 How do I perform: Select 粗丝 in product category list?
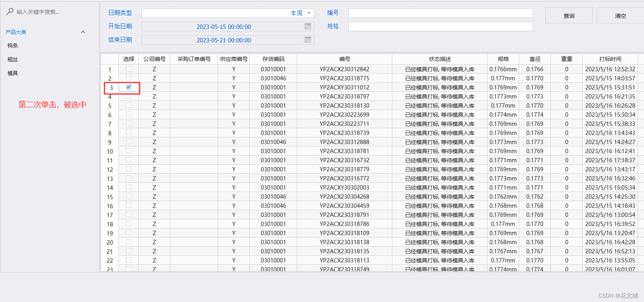[x=13, y=59]
